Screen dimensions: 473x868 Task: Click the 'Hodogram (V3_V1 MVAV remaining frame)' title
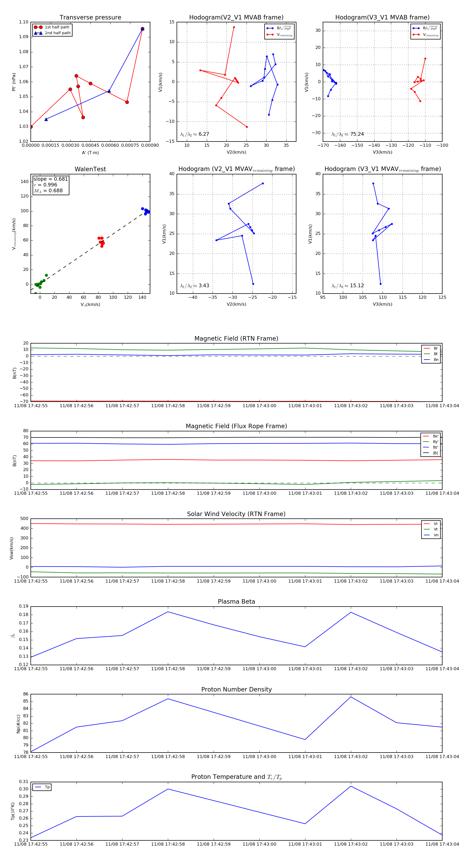coord(382,169)
